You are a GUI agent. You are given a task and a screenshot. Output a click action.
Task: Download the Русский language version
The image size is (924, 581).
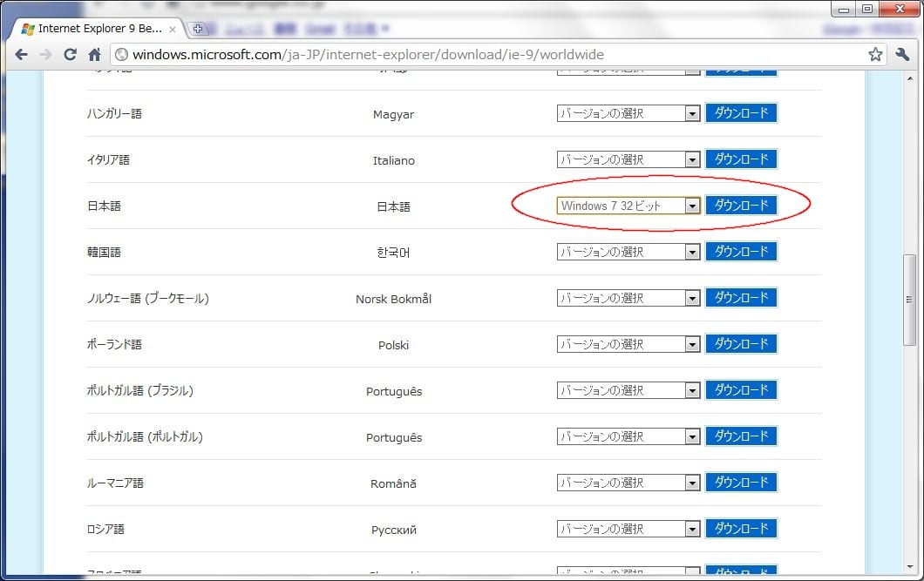coord(741,528)
